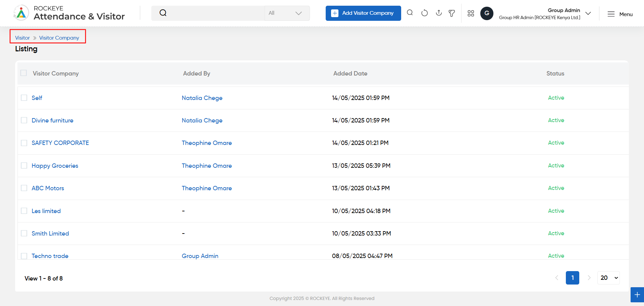Tick the checkbox for Self row
The width and height of the screenshot is (644, 306).
pos(24,98)
